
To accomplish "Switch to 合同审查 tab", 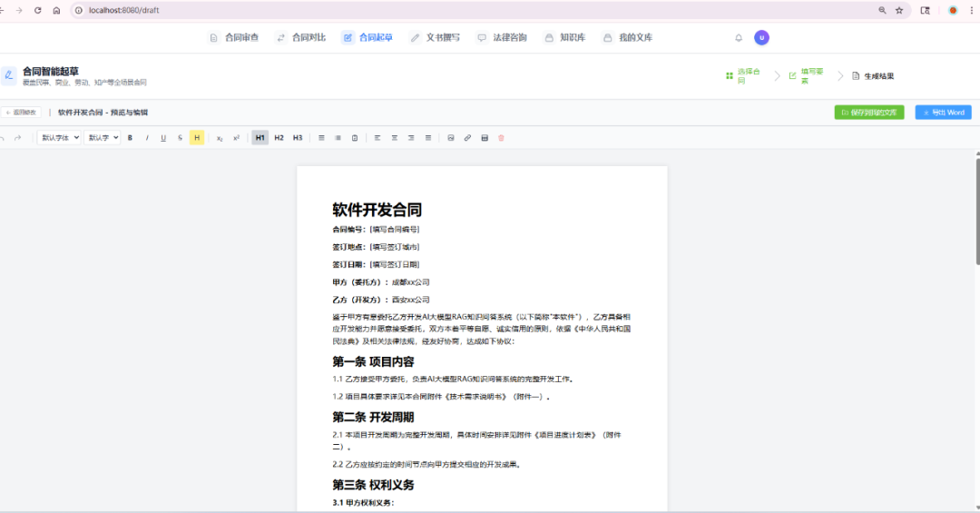I will [x=234, y=38].
